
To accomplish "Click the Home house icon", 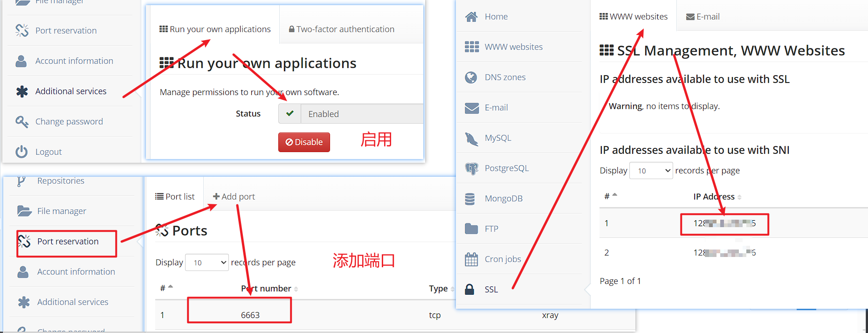I will [x=471, y=17].
